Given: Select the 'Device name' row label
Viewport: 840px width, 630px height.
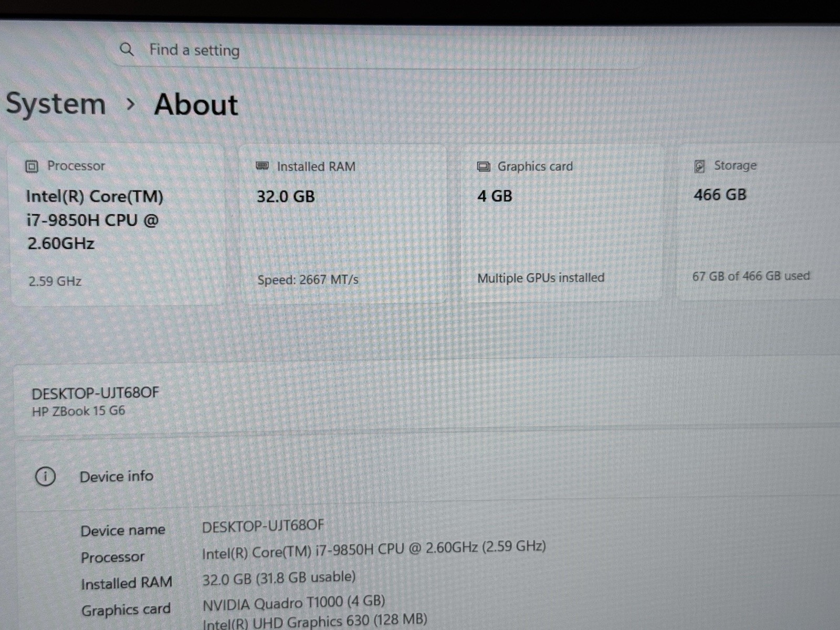Looking at the screenshot, I should (x=123, y=531).
